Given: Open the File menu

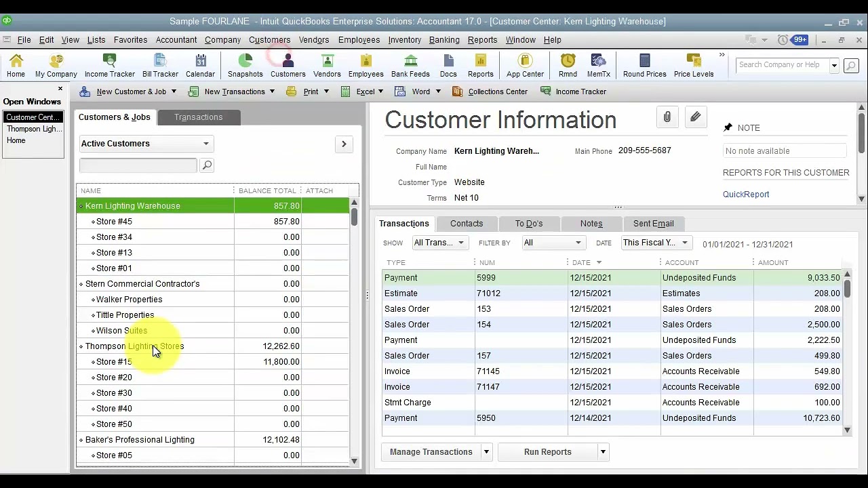Looking at the screenshot, I should pos(24,40).
